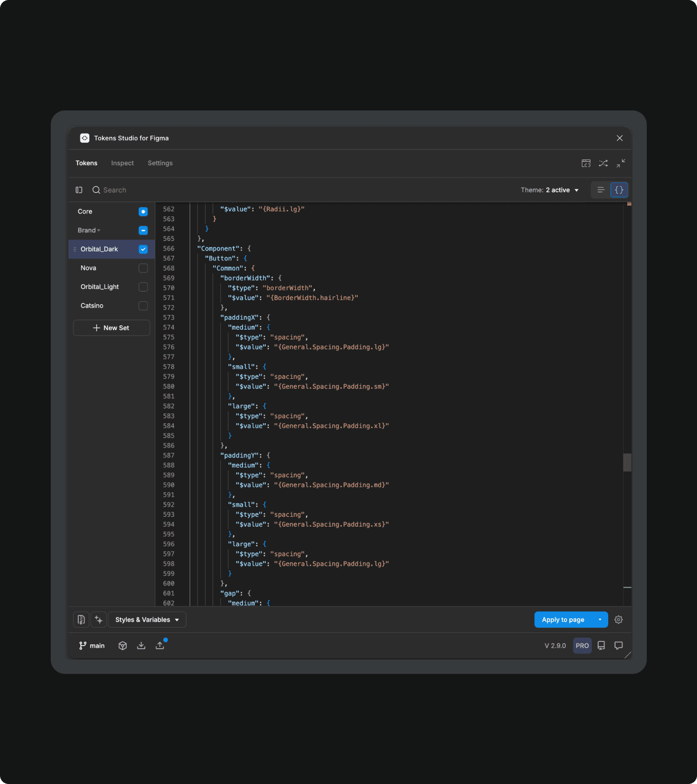The width and height of the screenshot is (697, 784).
Task: Toggle the Core set checkbox
Action: [143, 211]
